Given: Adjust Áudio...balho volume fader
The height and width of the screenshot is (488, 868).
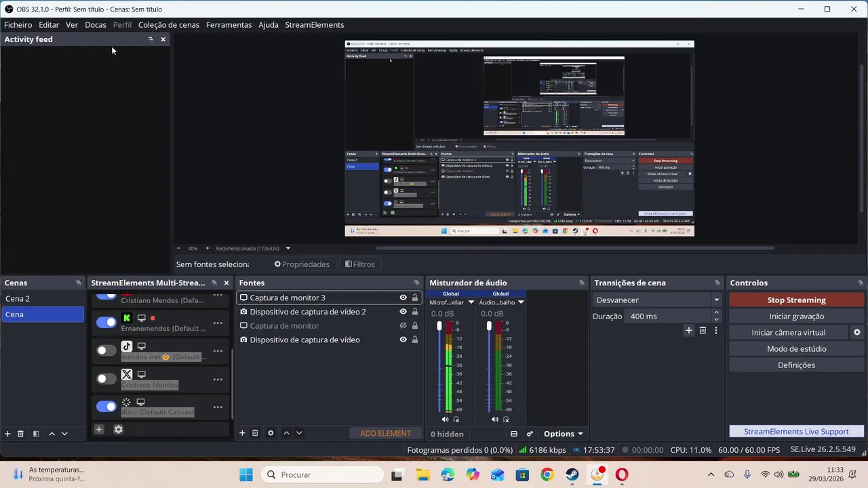Looking at the screenshot, I should (489, 326).
